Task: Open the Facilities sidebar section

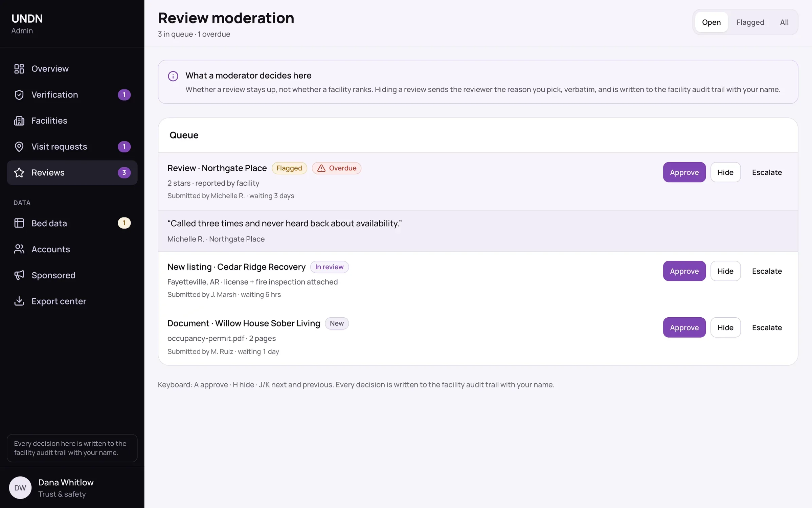Action: click(x=72, y=121)
